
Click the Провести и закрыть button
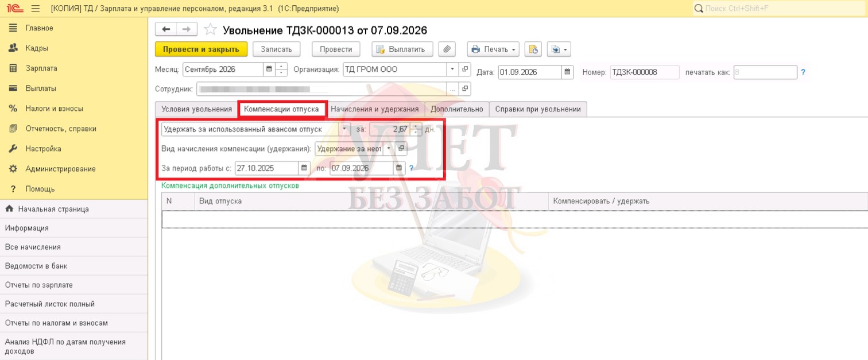click(x=201, y=49)
